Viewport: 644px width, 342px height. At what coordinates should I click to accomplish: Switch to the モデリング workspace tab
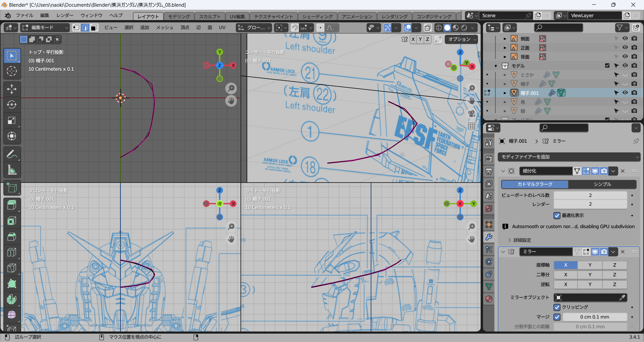(x=179, y=16)
